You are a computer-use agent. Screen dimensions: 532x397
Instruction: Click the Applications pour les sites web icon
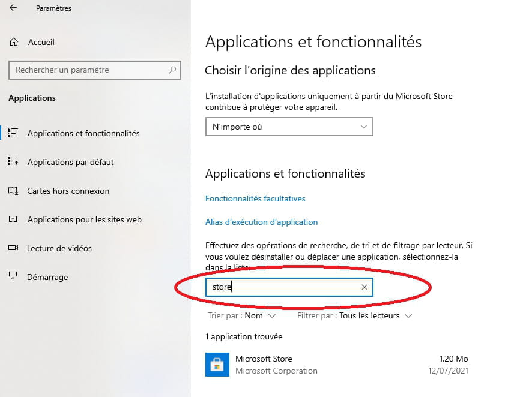[13, 219]
